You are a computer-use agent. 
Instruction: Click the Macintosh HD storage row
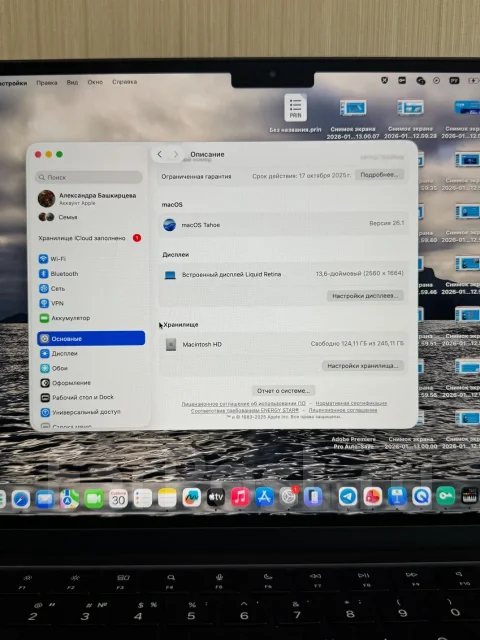(x=283, y=344)
